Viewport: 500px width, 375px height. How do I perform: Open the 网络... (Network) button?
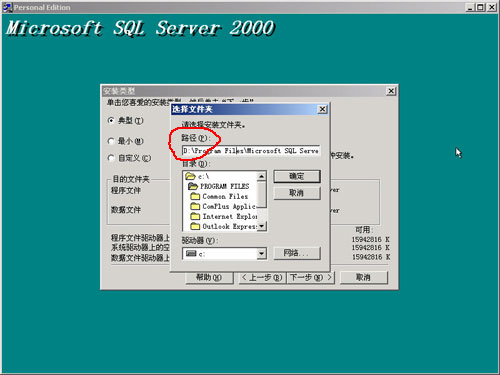[297, 253]
